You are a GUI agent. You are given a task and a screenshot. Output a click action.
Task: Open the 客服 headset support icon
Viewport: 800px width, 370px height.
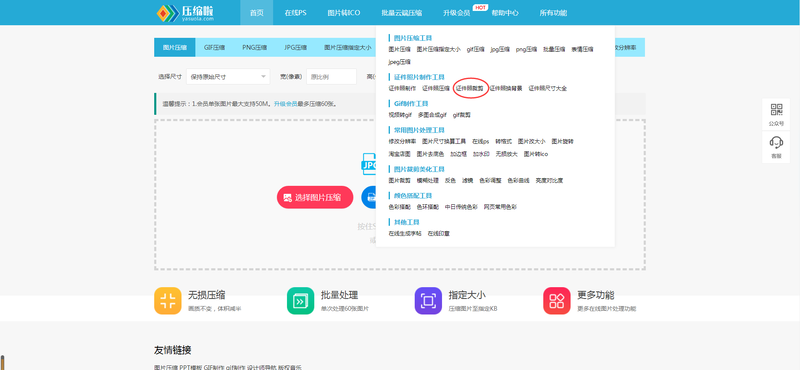pyautogui.click(x=776, y=142)
